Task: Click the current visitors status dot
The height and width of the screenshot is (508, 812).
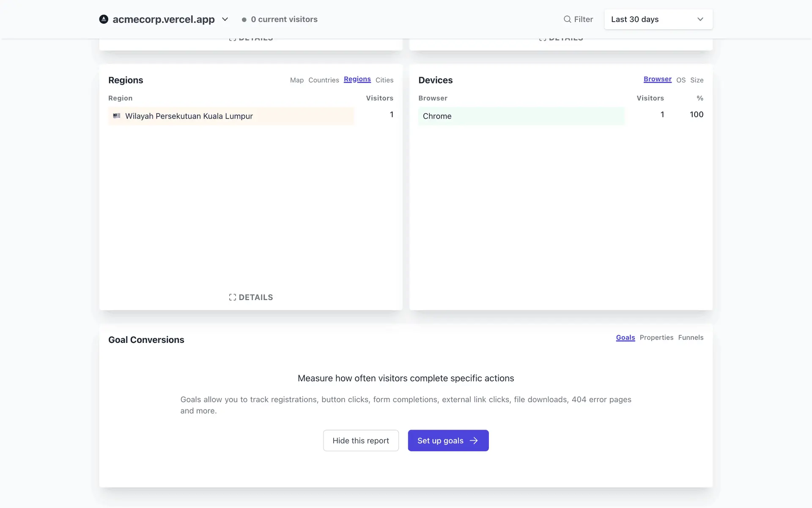Action: [x=244, y=19]
